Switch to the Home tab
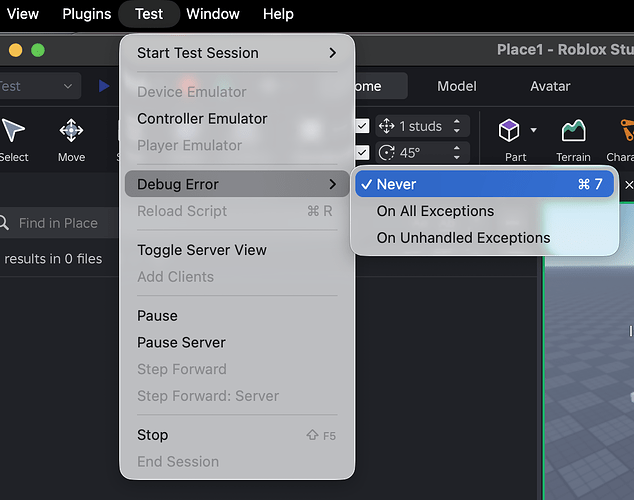The height and width of the screenshot is (500, 634). 381,86
